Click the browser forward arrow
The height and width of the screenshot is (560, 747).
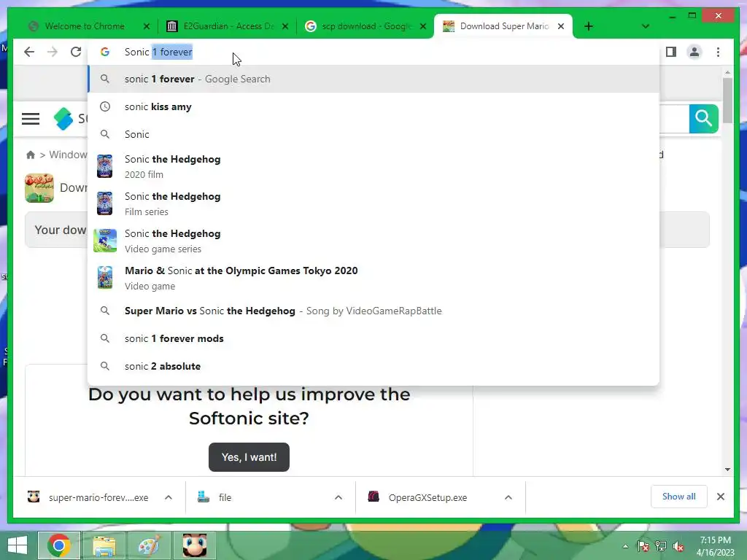pos(53,52)
